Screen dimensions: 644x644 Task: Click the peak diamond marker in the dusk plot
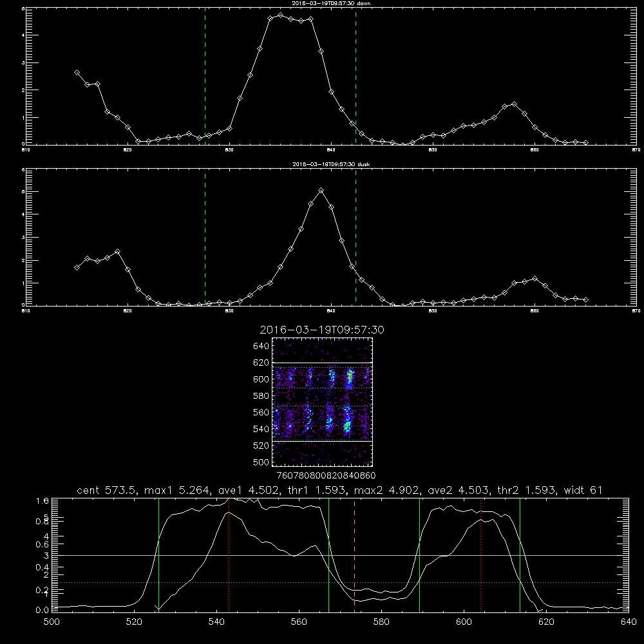[321, 191]
